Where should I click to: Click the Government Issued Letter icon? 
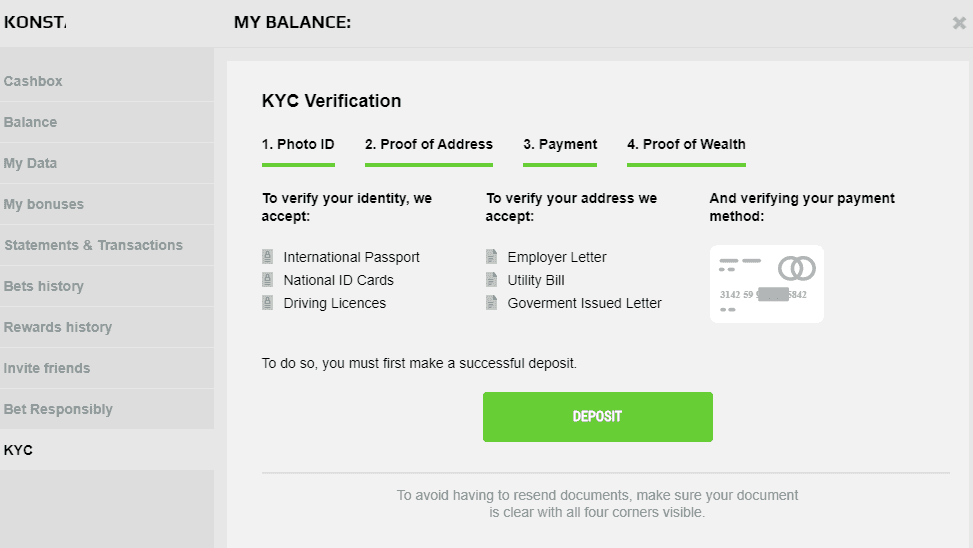coord(492,303)
